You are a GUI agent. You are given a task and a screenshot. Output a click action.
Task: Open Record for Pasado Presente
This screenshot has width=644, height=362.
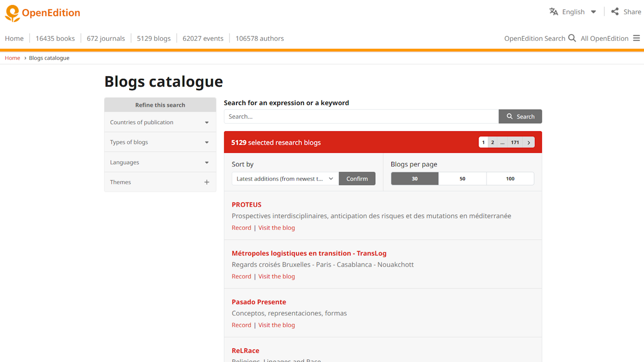click(x=242, y=325)
